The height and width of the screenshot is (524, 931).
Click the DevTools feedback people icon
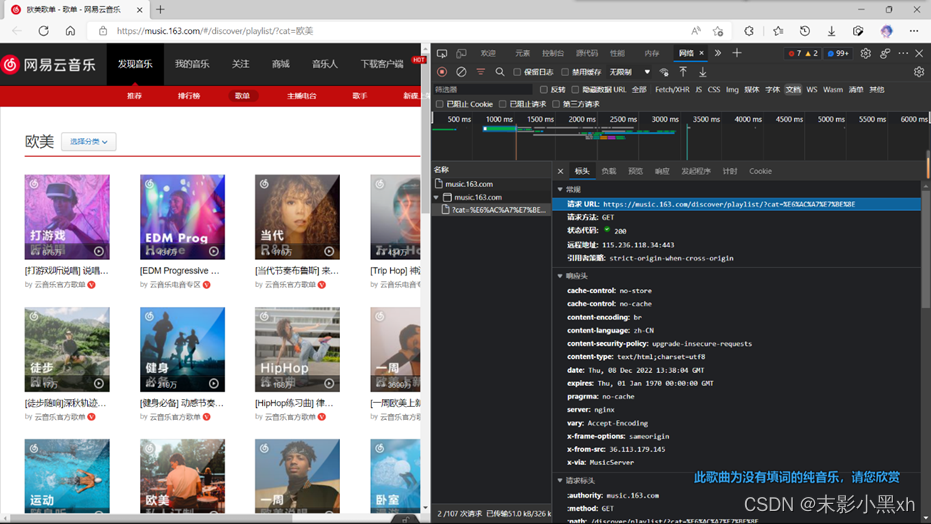point(885,53)
